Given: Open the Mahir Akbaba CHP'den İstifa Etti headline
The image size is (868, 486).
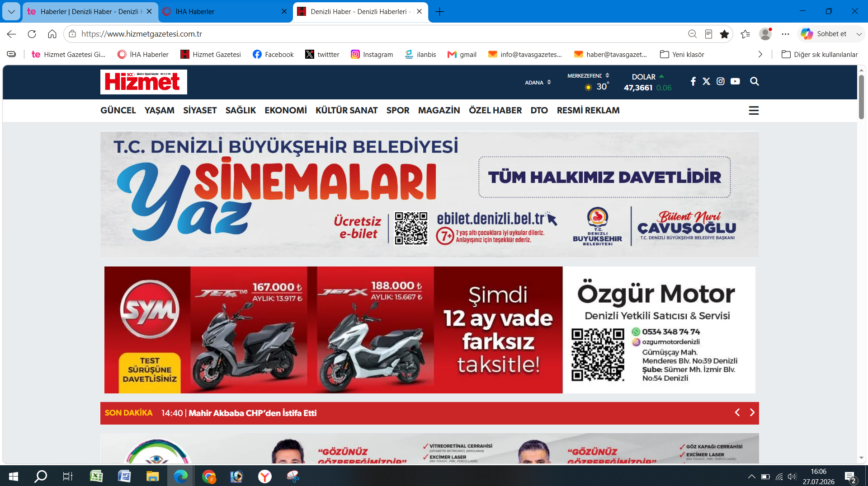Looking at the screenshot, I should pos(252,413).
